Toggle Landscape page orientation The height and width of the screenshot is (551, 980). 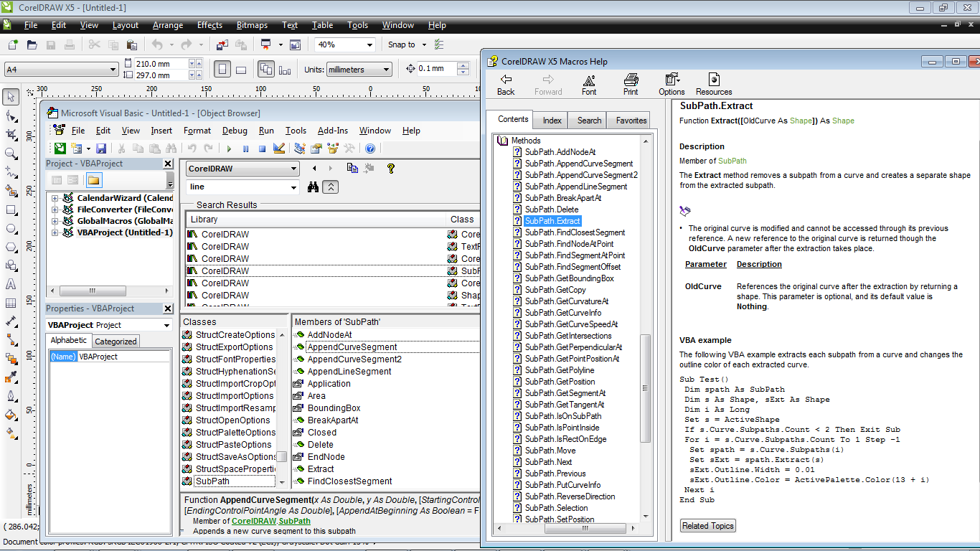[241, 70]
